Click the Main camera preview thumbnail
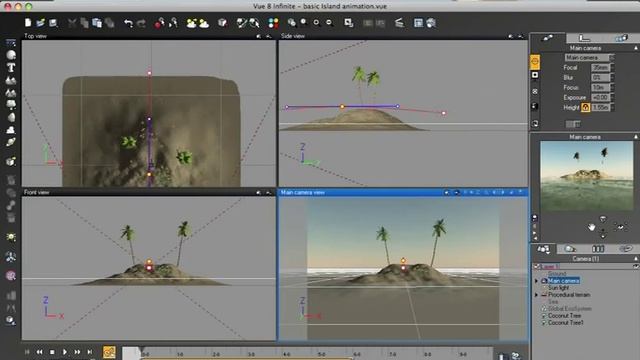 point(587,176)
